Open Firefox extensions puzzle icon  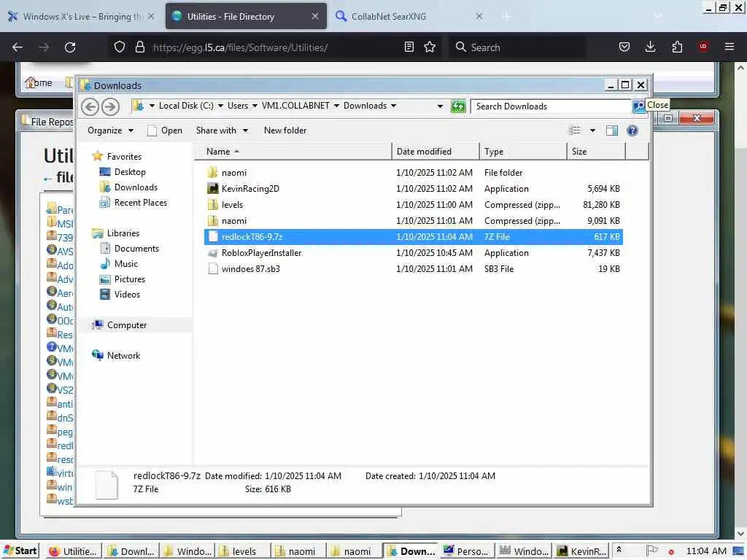(x=677, y=47)
